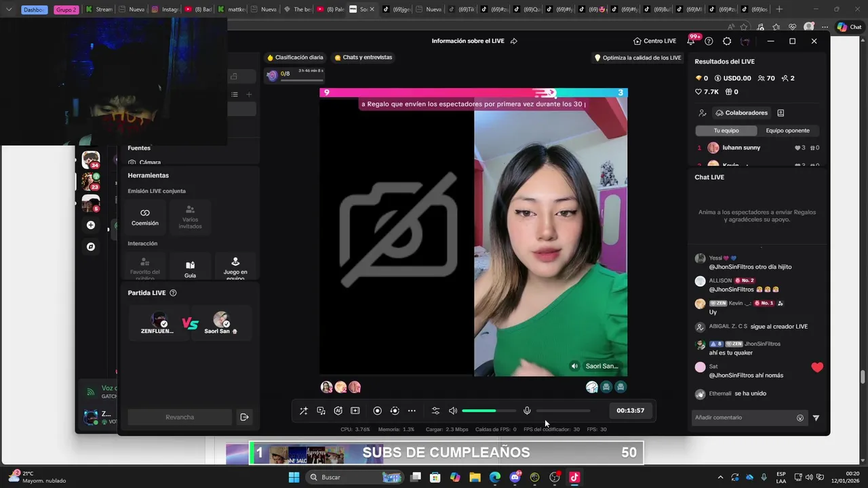The height and width of the screenshot is (488, 868).
Task: Click the add plus icon in left sidebar
Action: 91,225
